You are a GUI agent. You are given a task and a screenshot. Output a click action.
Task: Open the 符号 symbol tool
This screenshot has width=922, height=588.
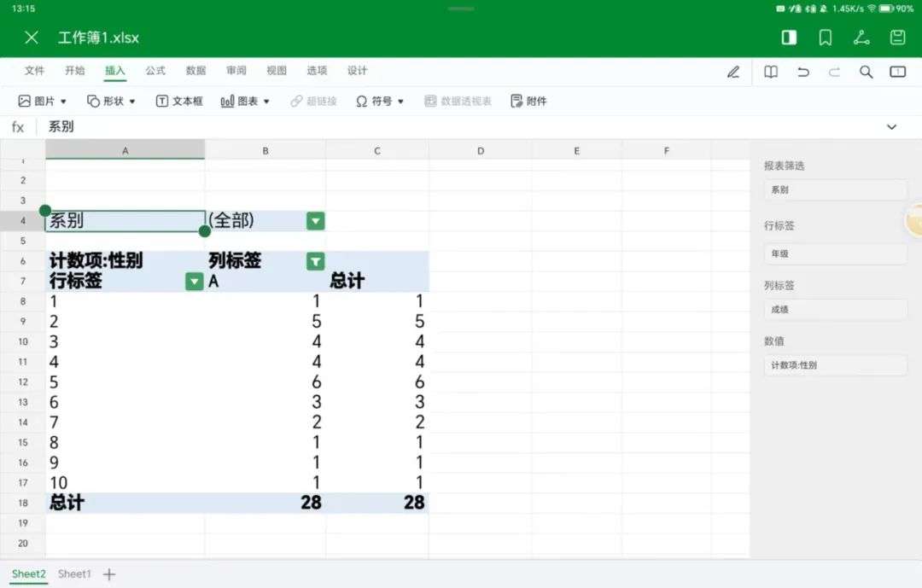(x=379, y=100)
